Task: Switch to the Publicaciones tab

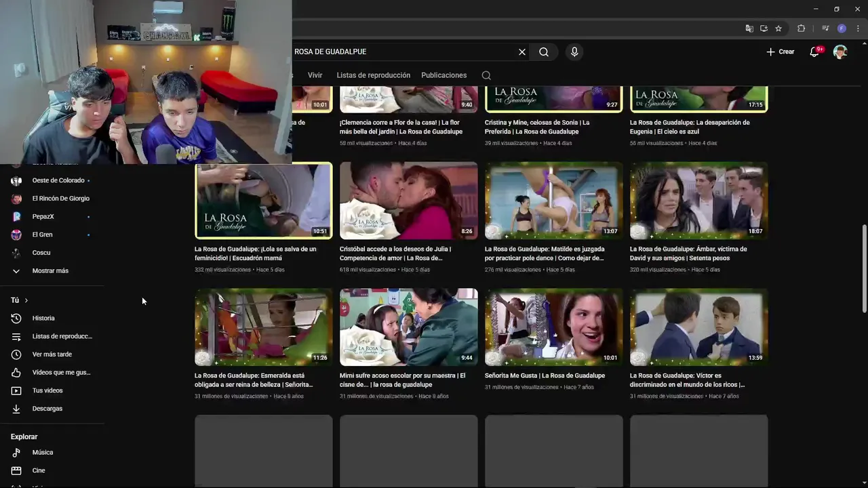Action: pos(443,75)
